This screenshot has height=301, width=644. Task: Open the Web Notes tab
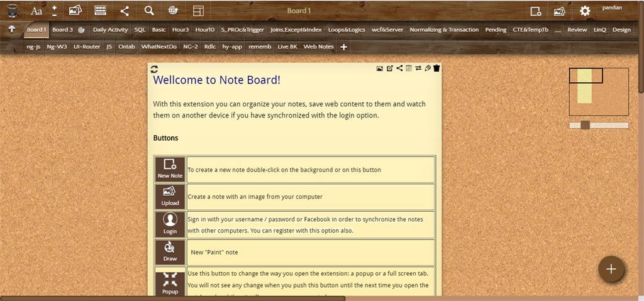pos(318,47)
